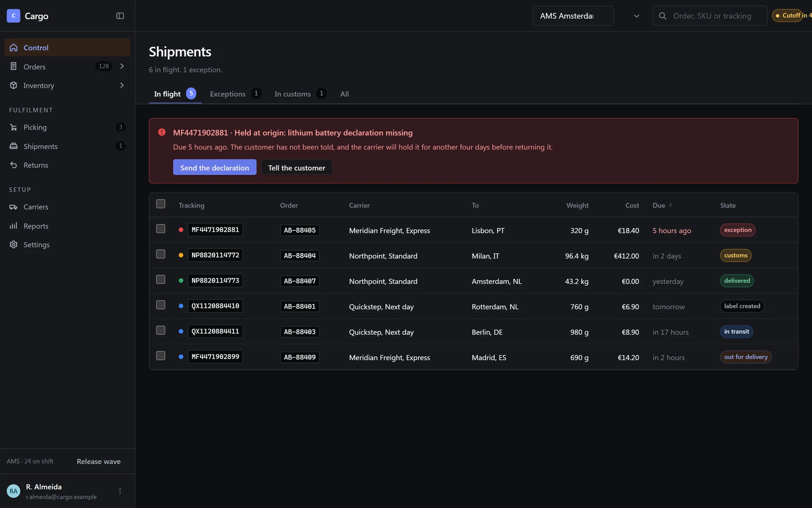This screenshot has width=812, height=508.
Task: Click the Picking cart icon
Action: 14,127
